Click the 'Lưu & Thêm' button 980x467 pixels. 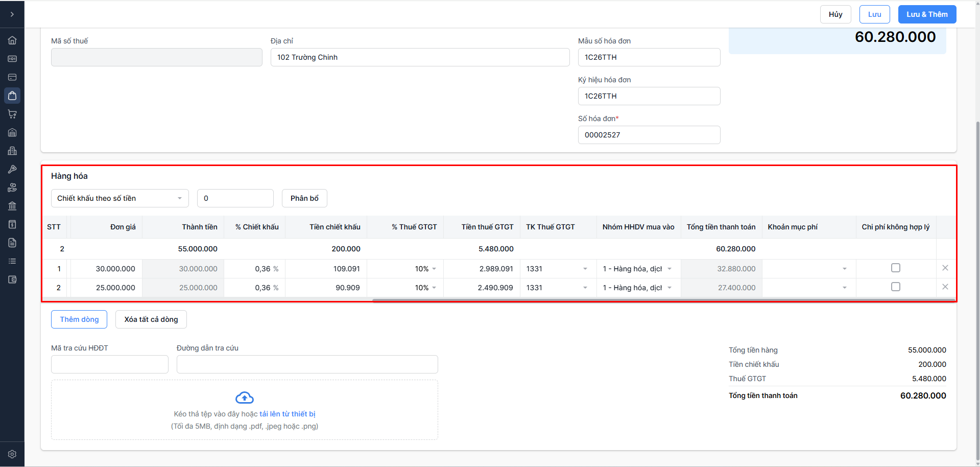coord(927,14)
